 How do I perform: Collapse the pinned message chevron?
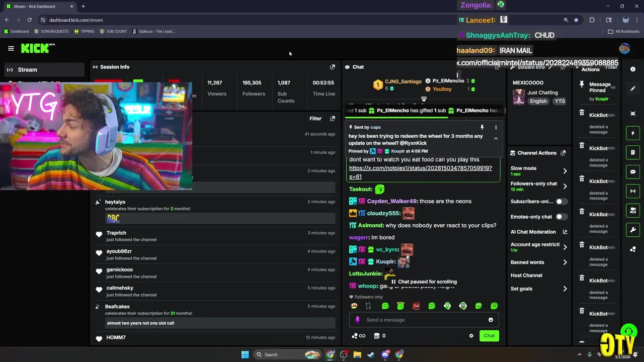tap(496, 139)
